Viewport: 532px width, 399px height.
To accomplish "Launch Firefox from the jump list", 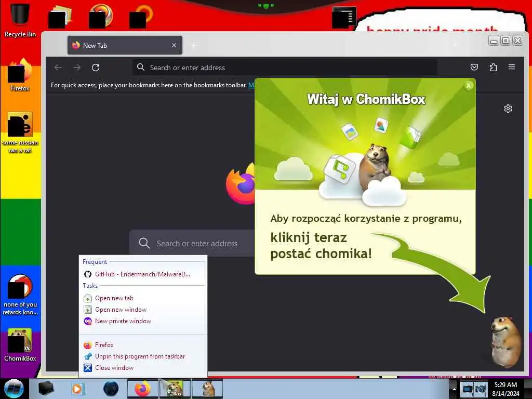I will 104,345.
